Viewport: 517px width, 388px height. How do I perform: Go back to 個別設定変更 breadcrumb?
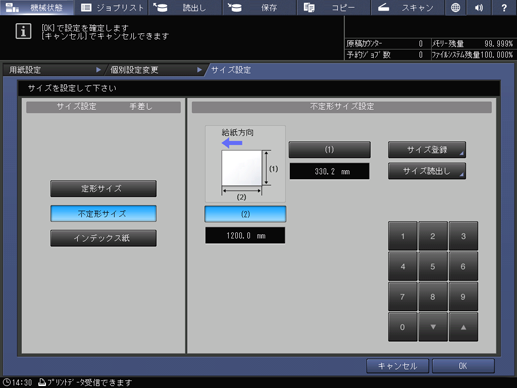155,70
